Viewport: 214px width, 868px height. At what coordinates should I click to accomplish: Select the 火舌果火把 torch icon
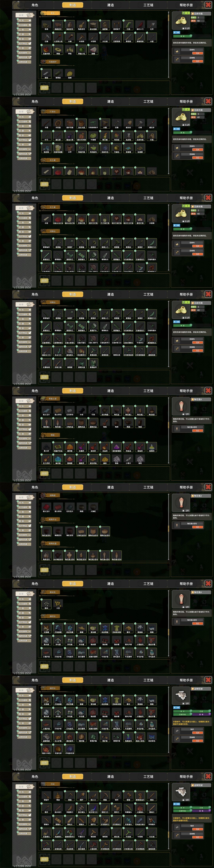58,37
